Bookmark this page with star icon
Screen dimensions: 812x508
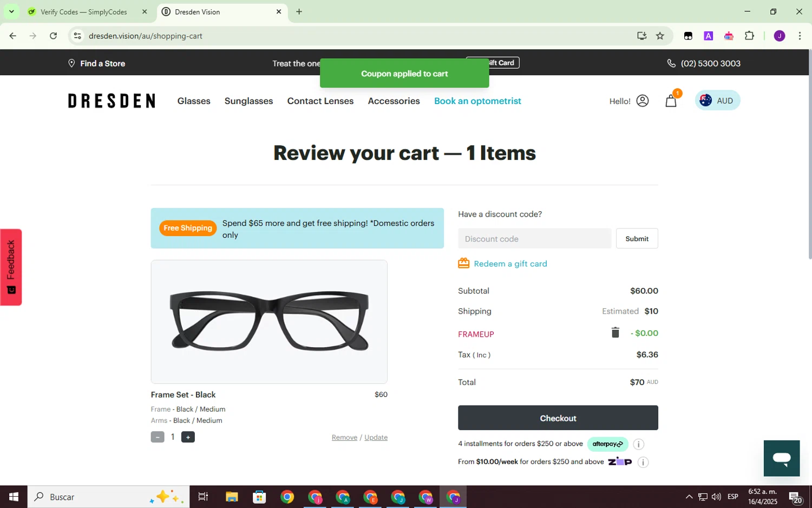pyautogui.click(x=660, y=36)
